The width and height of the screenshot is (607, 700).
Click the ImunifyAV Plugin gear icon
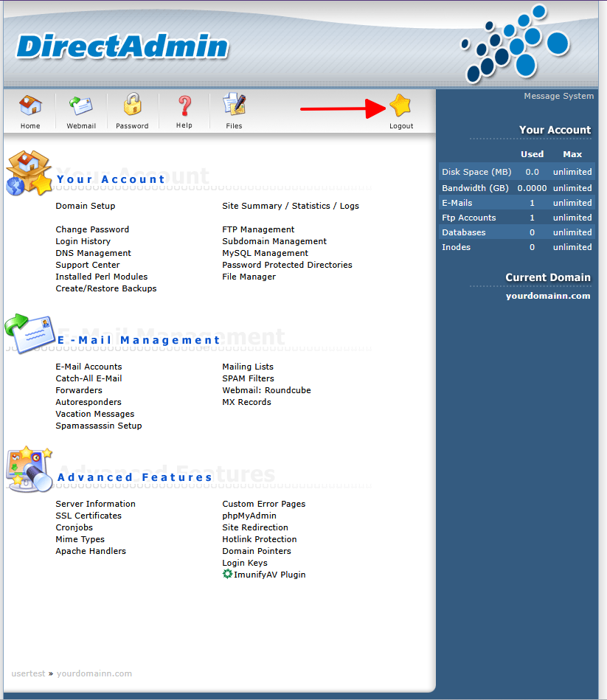(x=227, y=574)
